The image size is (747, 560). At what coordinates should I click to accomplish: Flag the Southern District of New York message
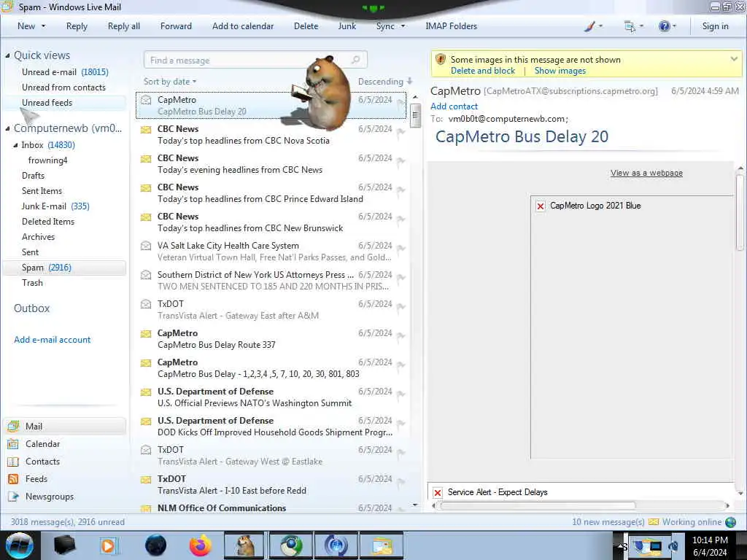coord(400,278)
